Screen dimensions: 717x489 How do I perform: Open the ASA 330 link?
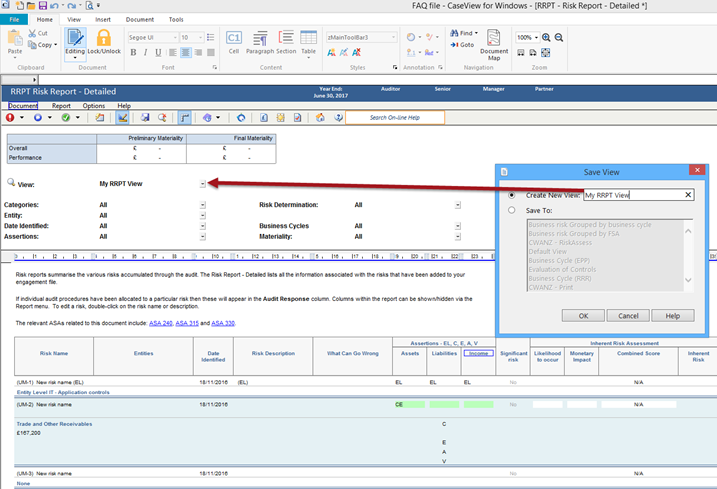223,323
